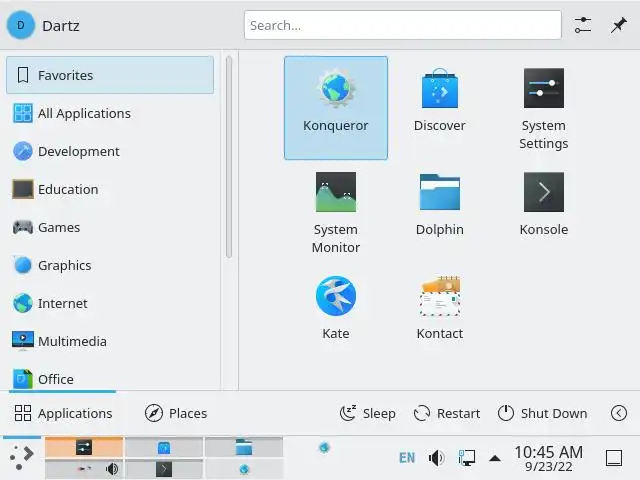Open launcher configure settings icon
Image resolution: width=640 pixels, height=480 pixels.
(583, 25)
